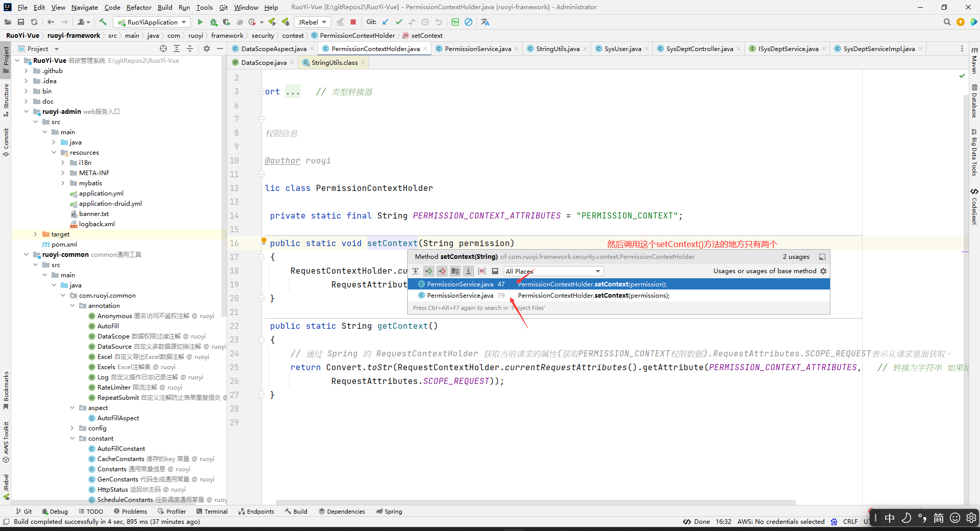Hide the Project panel with the minus icon

(x=220, y=49)
